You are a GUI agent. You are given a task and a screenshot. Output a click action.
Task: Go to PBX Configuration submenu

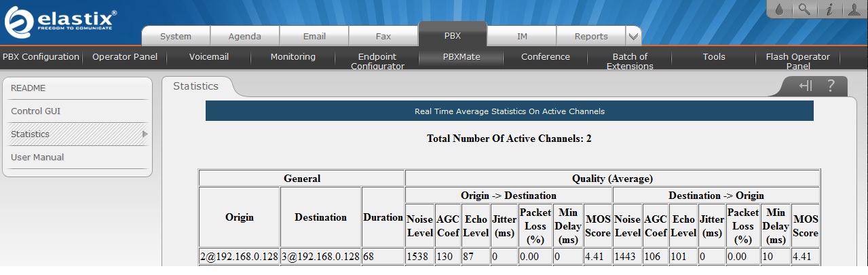[x=41, y=57]
